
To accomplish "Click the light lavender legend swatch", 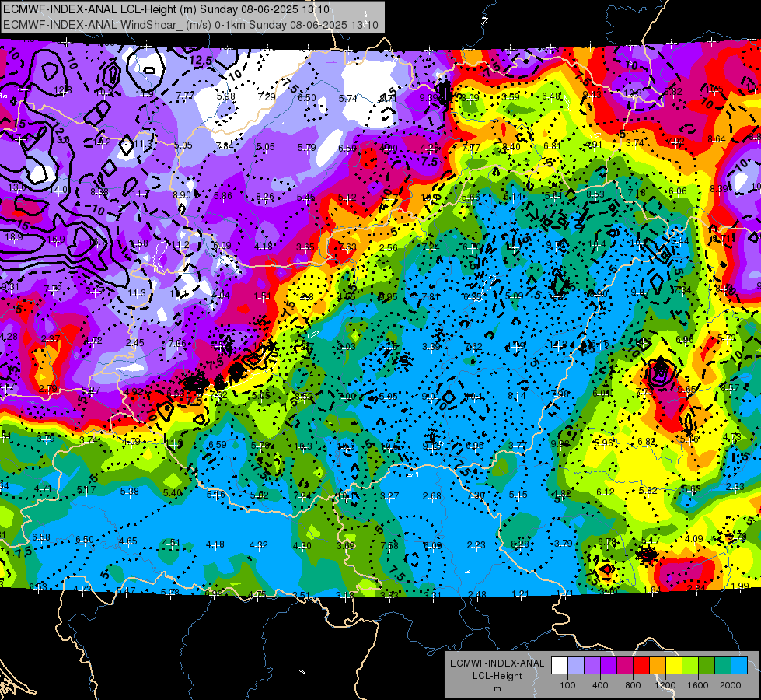I will coord(576,666).
